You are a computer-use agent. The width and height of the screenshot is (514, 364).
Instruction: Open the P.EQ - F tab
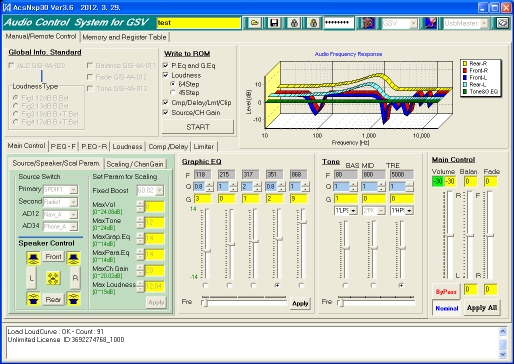[63, 147]
